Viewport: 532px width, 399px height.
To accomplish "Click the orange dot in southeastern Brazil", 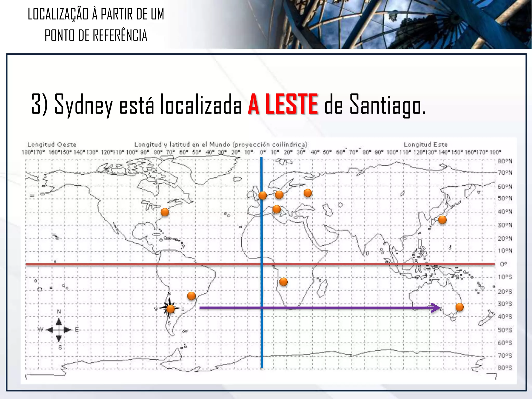I will pyautogui.click(x=191, y=296).
